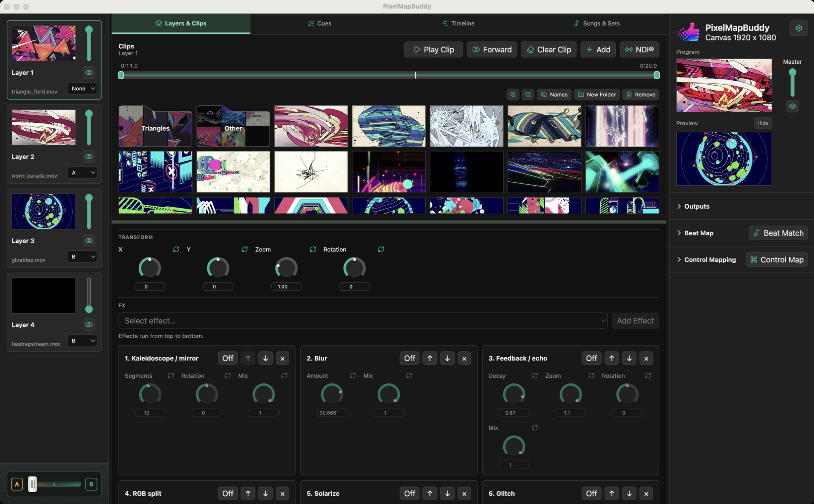Reset the Blur Amount parameter
Viewport: 814px width, 504px height.
pyautogui.click(x=353, y=376)
